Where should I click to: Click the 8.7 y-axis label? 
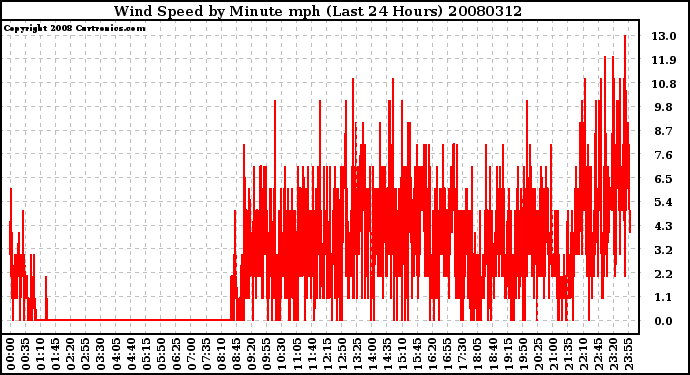664,131
